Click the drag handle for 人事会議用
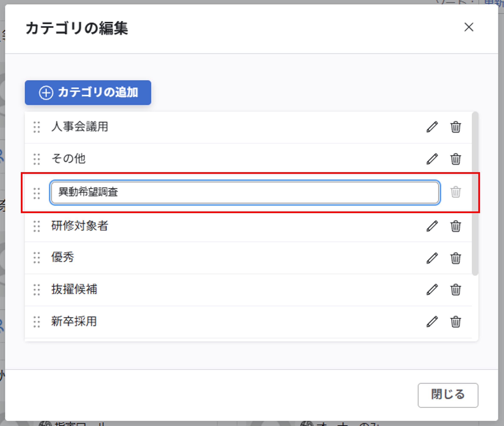The width and height of the screenshot is (504, 426). (37, 127)
